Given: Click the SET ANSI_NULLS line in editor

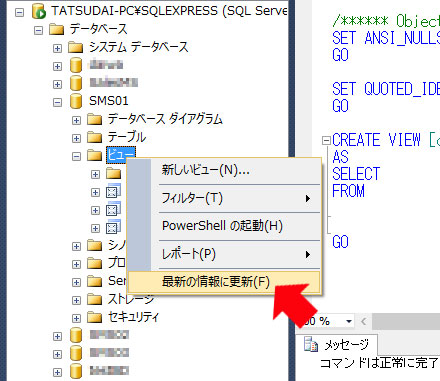Looking at the screenshot, I should click(x=386, y=37).
